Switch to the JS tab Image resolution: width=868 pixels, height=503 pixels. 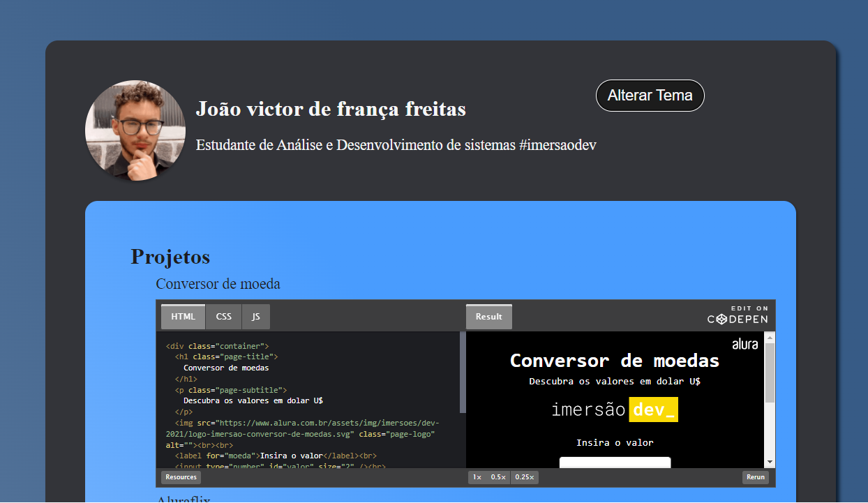255,316
